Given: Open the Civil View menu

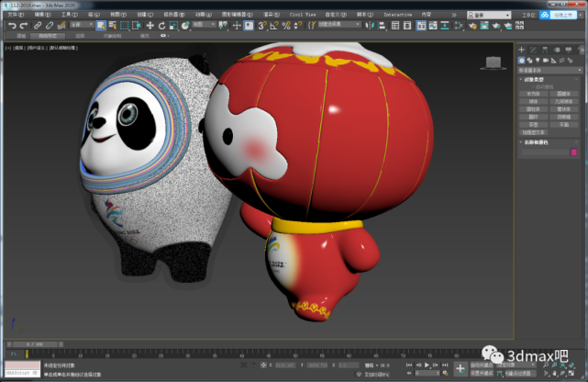Looking at the screenshot, I should [303, 15].
